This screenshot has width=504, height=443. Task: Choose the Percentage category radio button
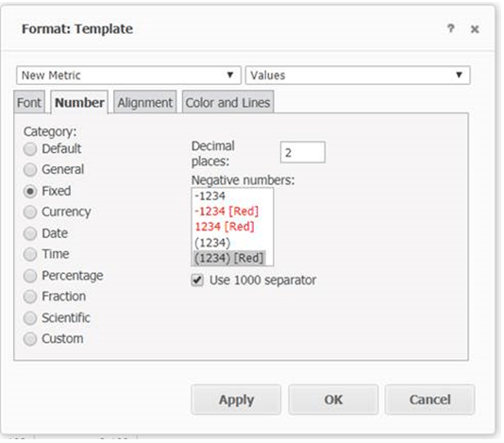(x=30, y=276)
